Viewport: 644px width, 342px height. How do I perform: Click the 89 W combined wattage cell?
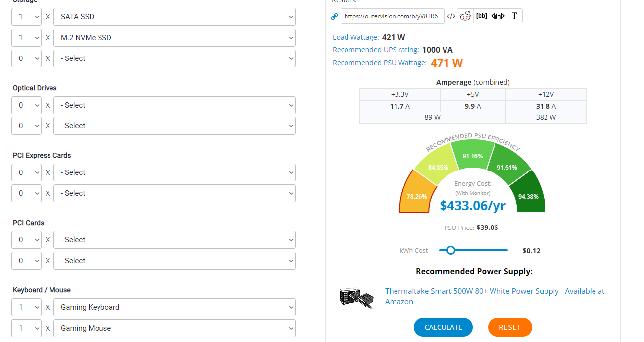(433, 117)
